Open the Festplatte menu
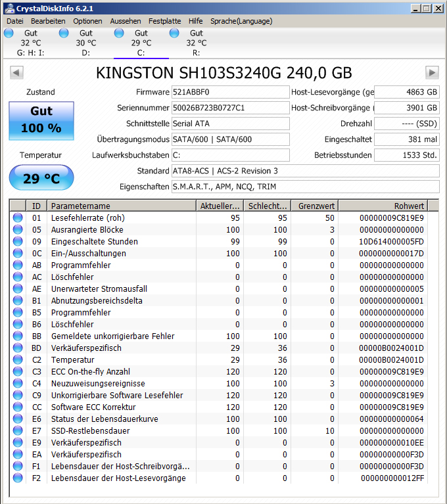Screen dimensions: 447x504 point(164,21)
